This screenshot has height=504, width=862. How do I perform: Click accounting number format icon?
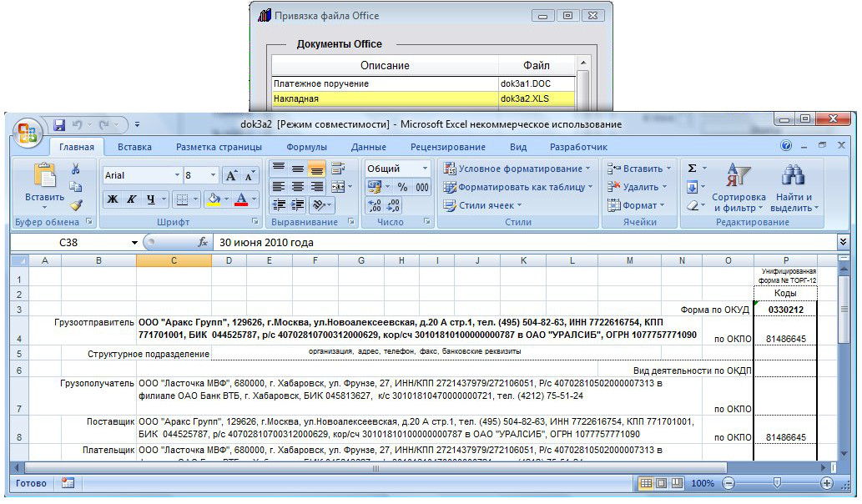[375, 187]
